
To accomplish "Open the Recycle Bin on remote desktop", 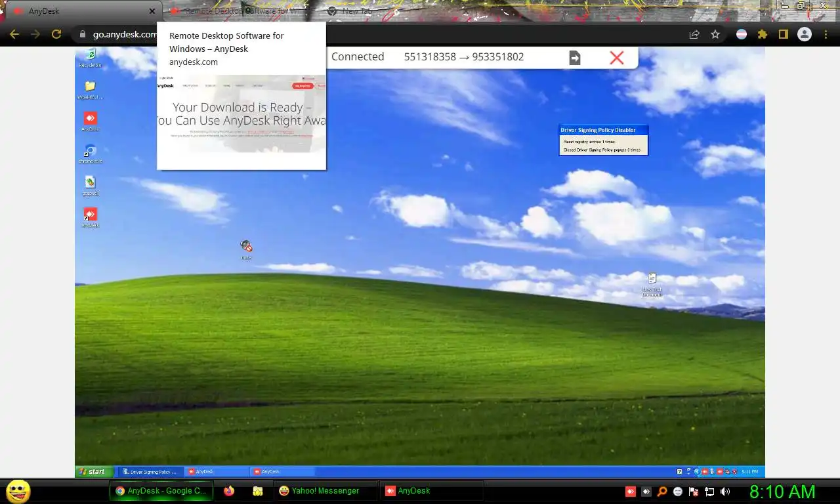I will click(x=90, y=57).
